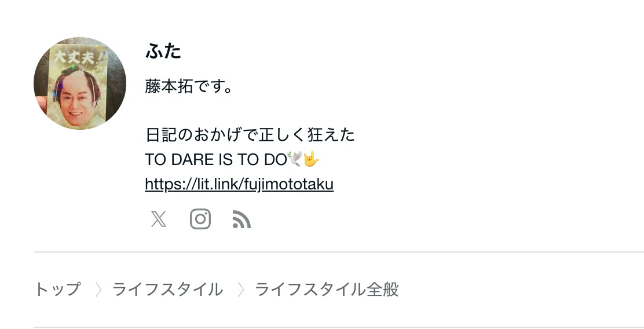644x329 pixels.
Task: Click the divider line below social icons
Action: pos(339,252)
